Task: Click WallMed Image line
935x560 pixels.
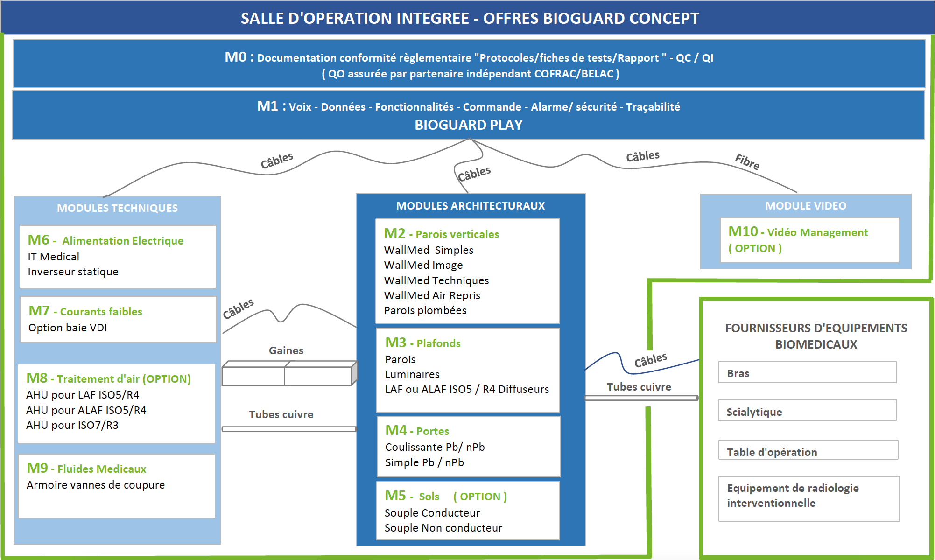Action: 423,265
